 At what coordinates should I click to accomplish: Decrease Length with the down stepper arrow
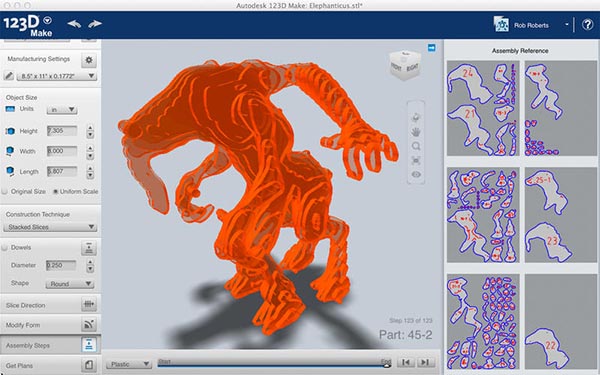[x=90, y=176]
